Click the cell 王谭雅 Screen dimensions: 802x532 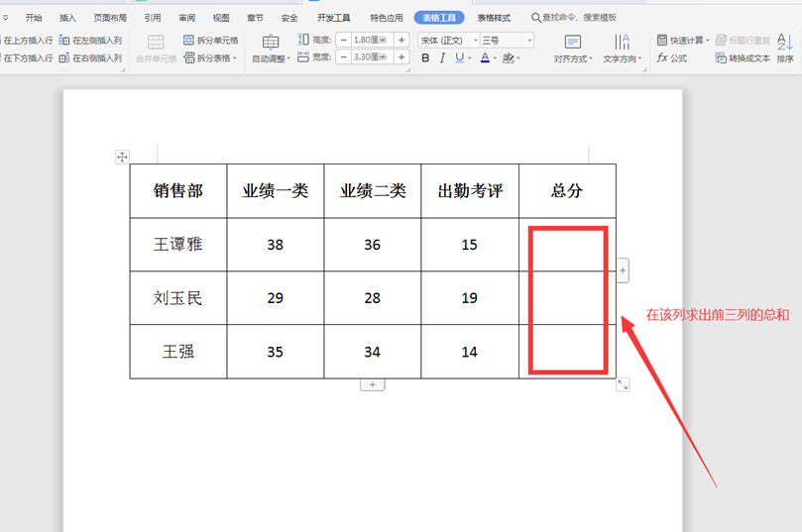click(x=178, y=245)
